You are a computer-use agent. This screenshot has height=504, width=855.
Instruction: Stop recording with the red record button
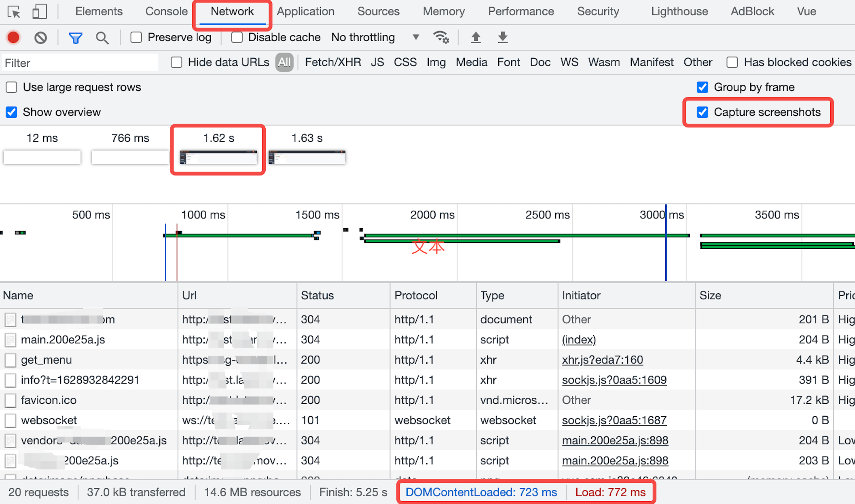click(x=13, y=38)
